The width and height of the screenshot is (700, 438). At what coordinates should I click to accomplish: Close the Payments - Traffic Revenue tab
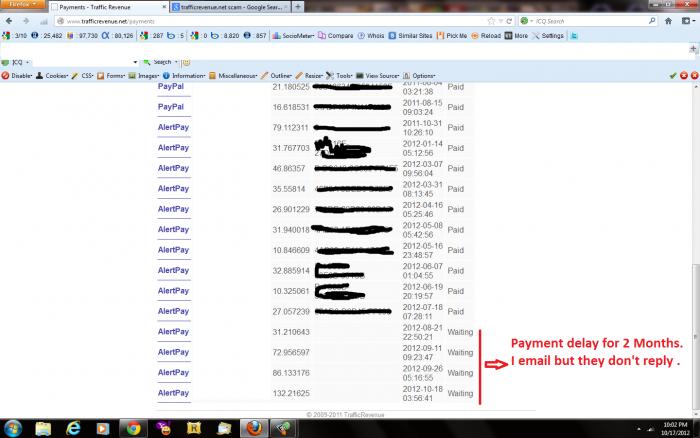coord(164,7)
